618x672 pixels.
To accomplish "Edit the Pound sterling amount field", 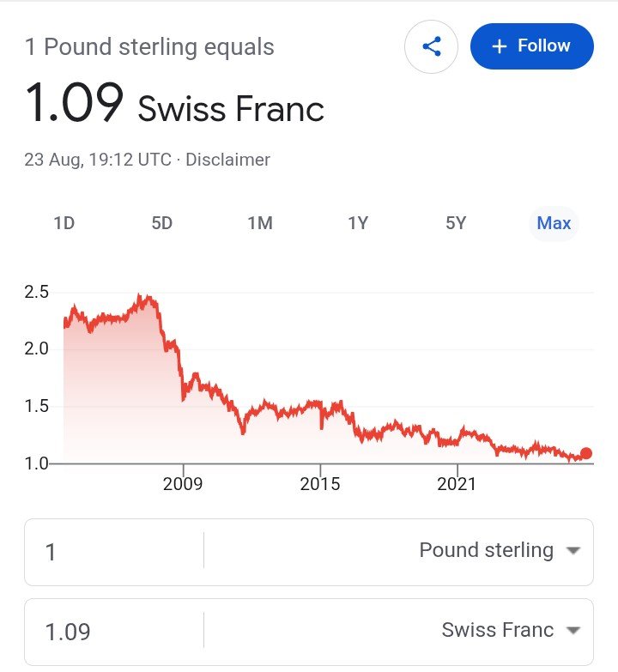I will (114, 552).
